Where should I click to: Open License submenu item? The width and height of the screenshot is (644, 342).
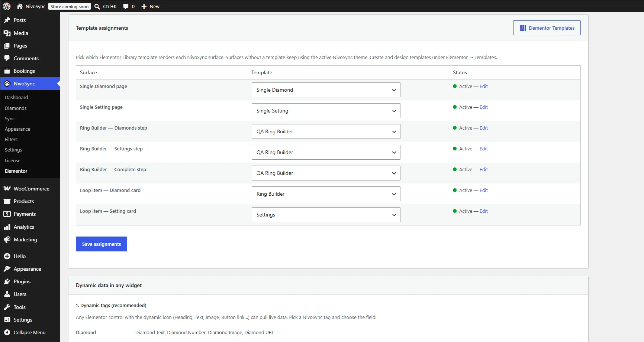[x=13, y=160]
